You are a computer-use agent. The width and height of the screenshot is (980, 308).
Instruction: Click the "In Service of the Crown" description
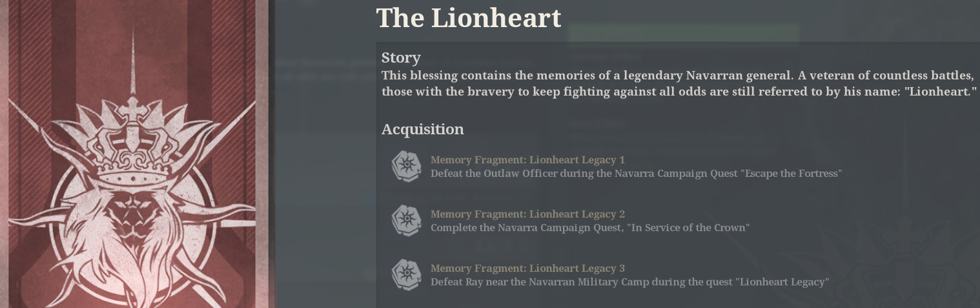click(x=589, y=227)
